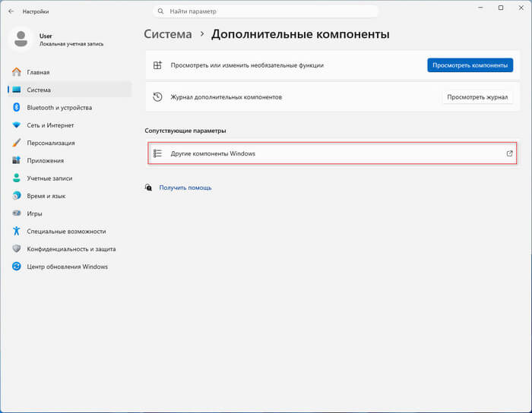The height and width of the screenshot is (413, 532).
Task: Select Система in the sidebar
Action: pyautogui.click(x=70, y=90)
